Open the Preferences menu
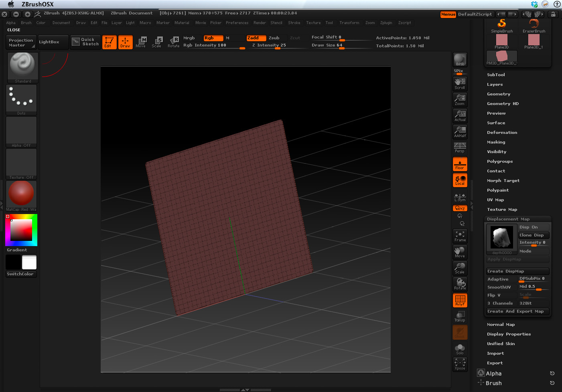 point(237,23)
